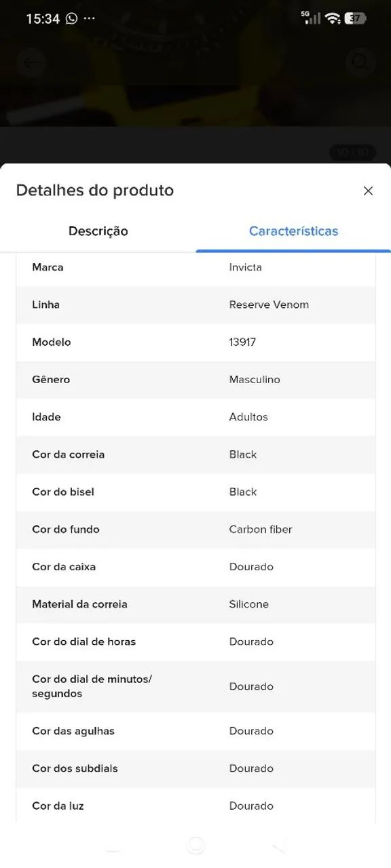The image size is (391, 868).
Task: Tap the Cor do fundo Carbon fiber row
Action: (195, 530)
